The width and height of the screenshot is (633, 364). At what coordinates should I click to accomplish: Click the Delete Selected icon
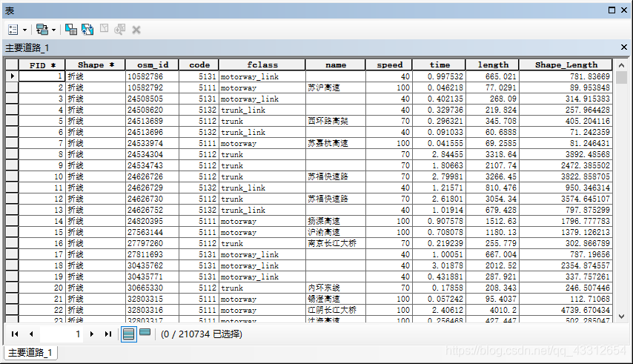pos(136,30)
